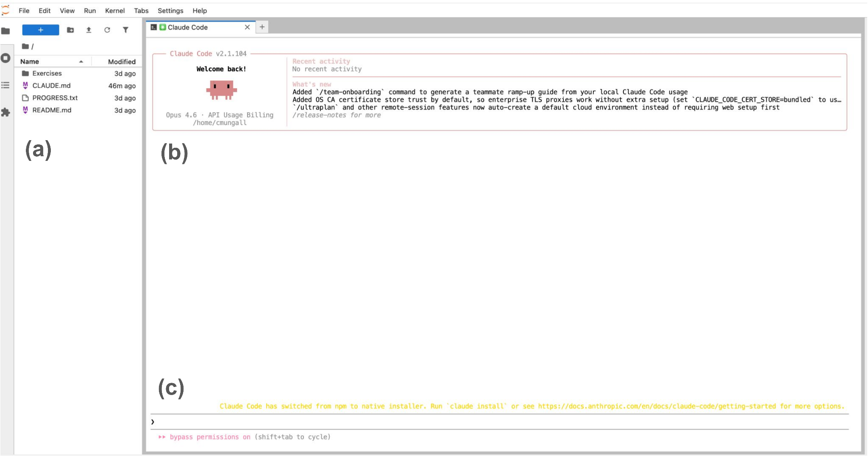This screenshot has height=456, width=868.
Task: Open the Help menu
Action: (200, 11)
